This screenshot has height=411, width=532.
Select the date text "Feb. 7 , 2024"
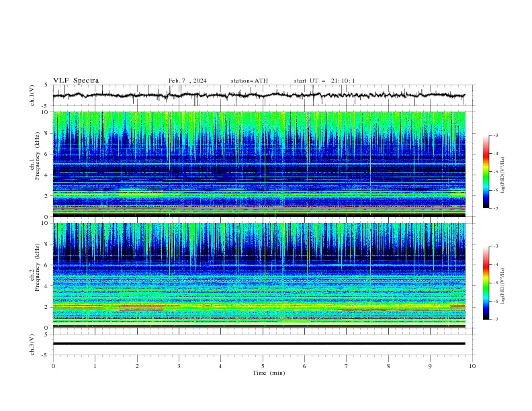187,81
